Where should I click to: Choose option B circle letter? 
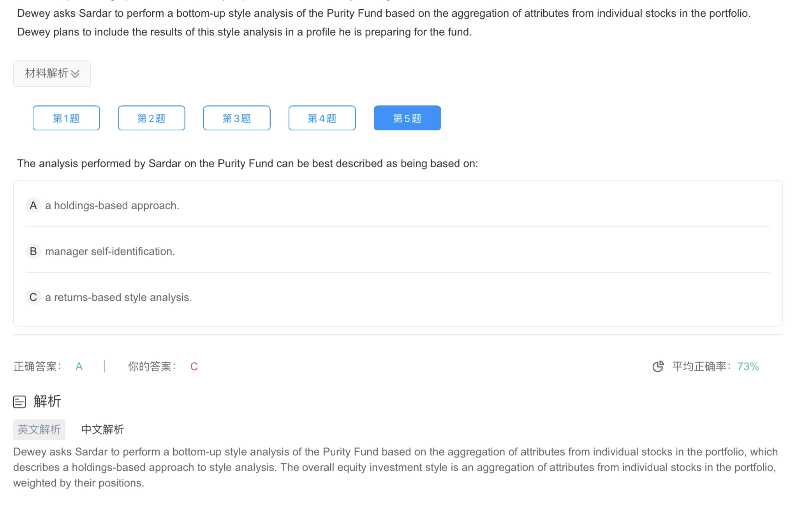[x=33, y=251]
